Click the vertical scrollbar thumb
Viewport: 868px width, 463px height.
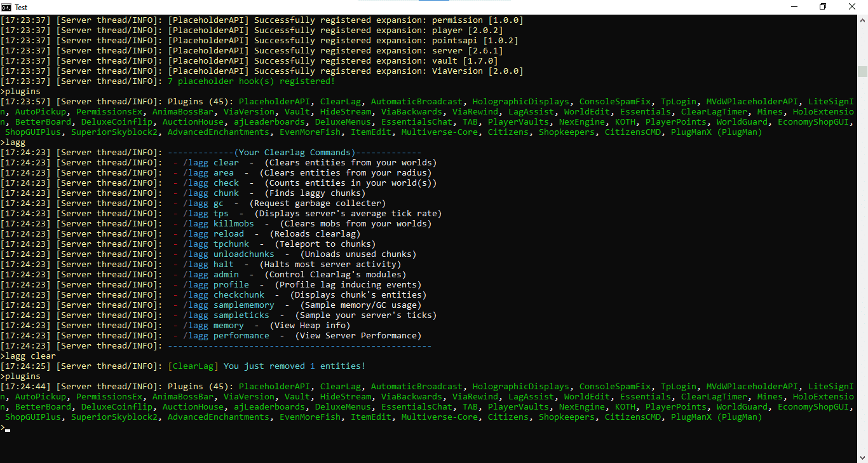862,71
